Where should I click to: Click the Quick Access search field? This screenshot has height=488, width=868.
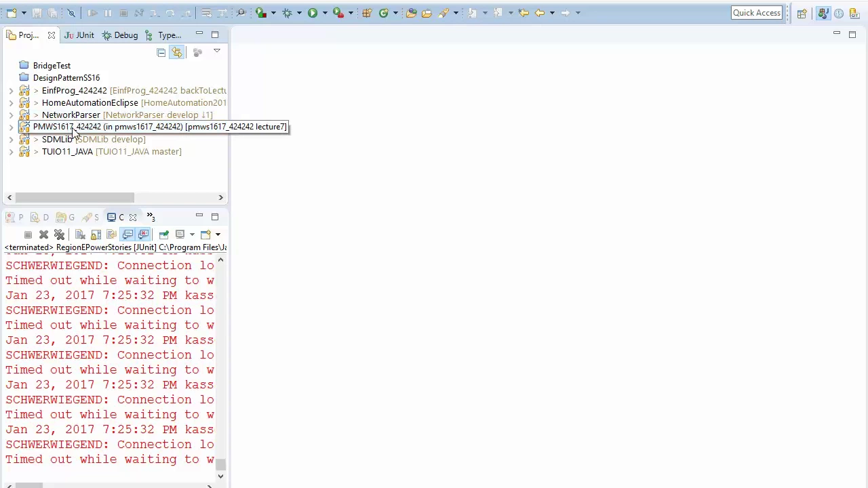[757, 13]
